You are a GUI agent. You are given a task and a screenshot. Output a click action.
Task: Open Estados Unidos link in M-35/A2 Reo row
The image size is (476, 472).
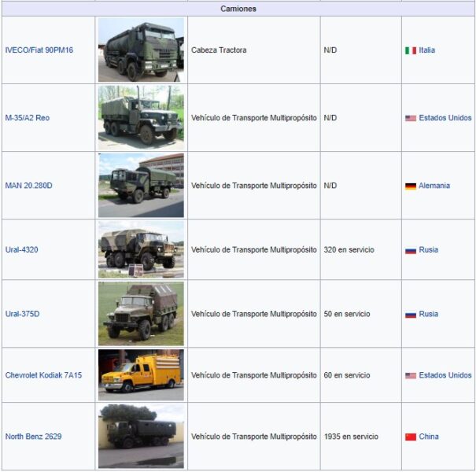click(x=445, y=118)
